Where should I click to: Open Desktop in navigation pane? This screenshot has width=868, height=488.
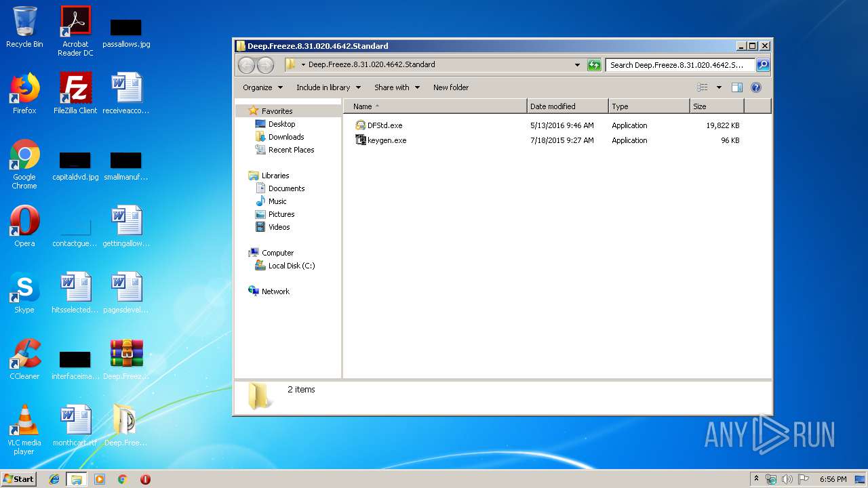[281, 124]
